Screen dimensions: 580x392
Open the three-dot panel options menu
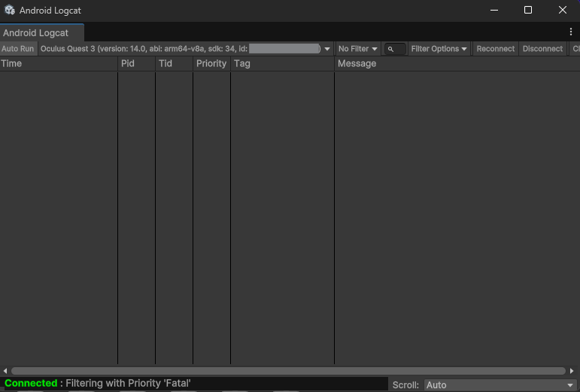coord(571,32)
